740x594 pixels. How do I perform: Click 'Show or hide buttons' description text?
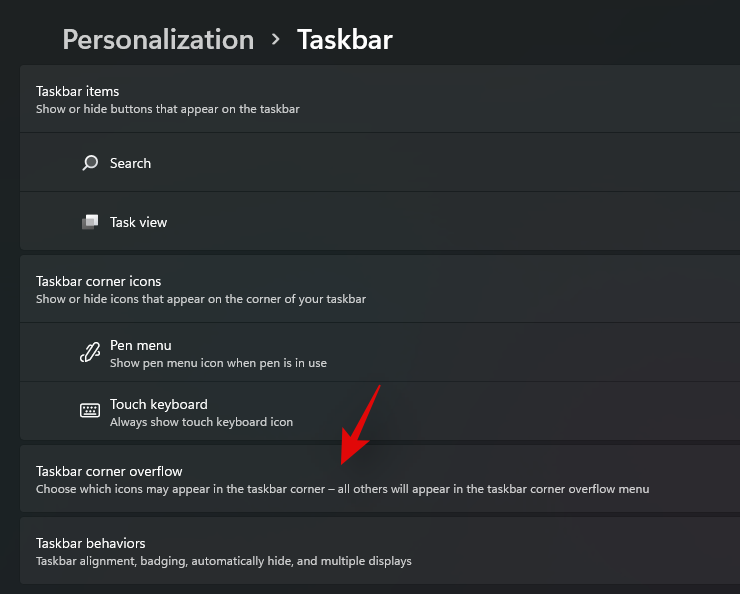167,108
